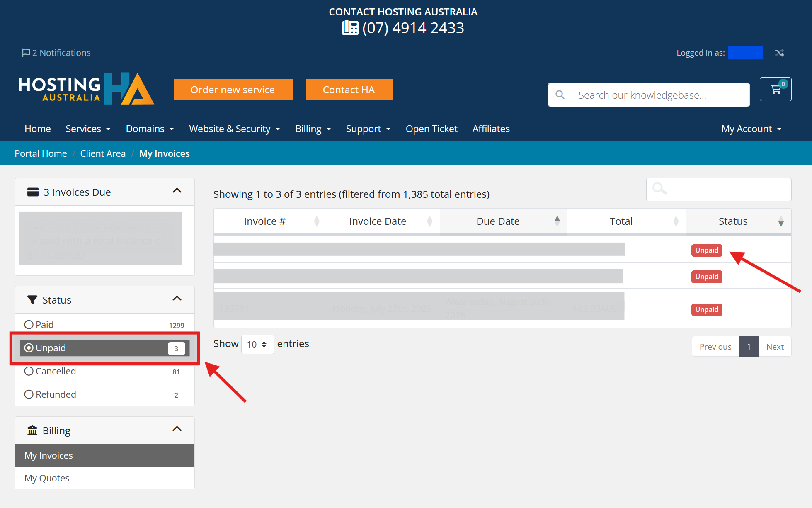Navigate to Client Area breadcrumb
812x508 pixels.
(x=103, y=153)
